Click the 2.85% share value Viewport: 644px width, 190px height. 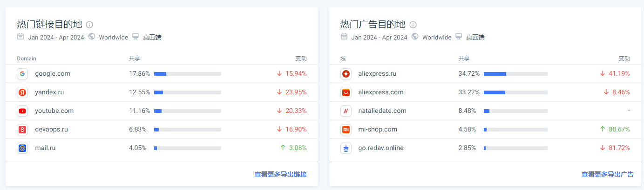[467, 148]
